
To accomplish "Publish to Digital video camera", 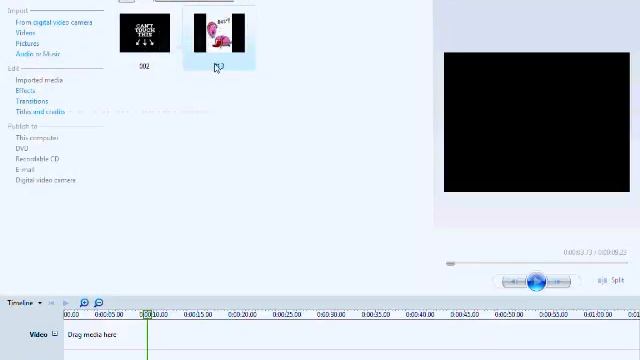I will [45, 180].
